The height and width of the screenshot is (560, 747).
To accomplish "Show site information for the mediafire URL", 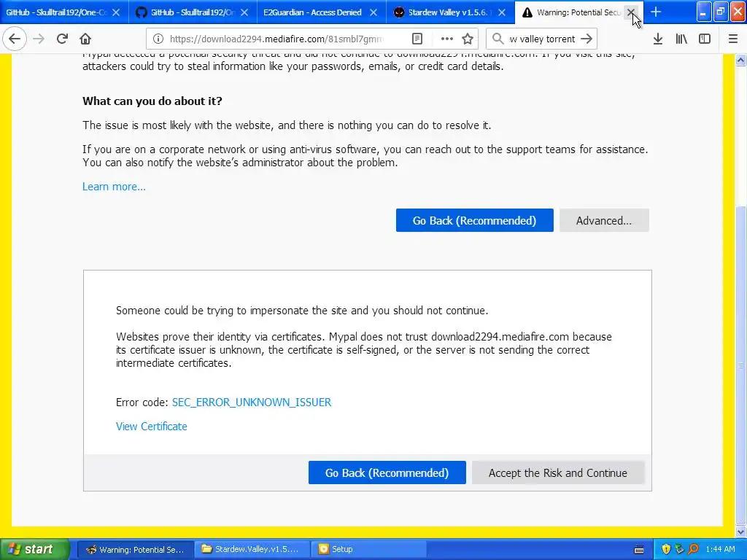I will point(158,39).
